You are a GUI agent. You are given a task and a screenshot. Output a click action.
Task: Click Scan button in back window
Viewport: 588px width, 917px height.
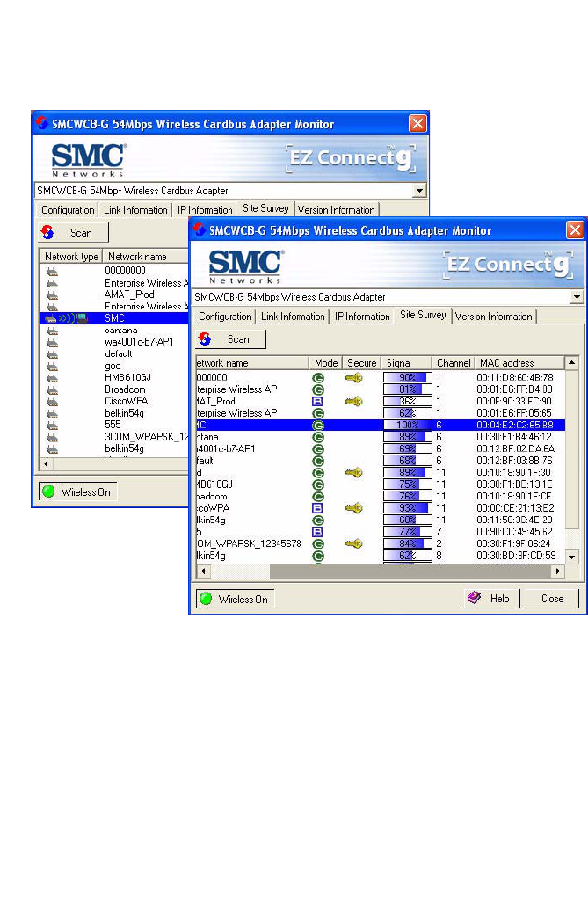(x=74, y=233)
